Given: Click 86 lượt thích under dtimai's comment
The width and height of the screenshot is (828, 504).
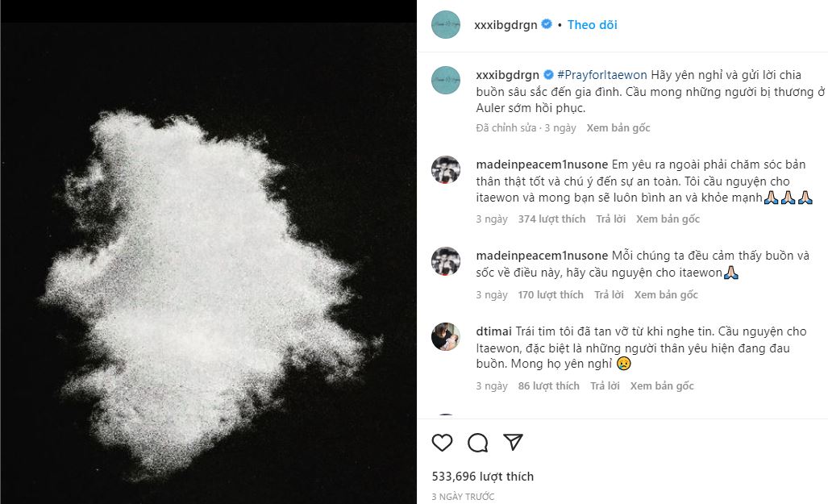Looking at the screenshot, I should click(548, 385).
